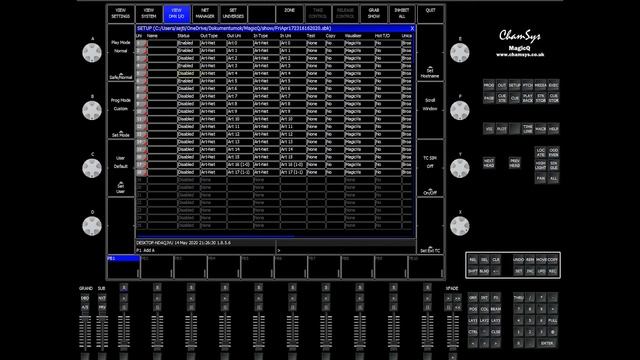Open the Net Manager soft button

point(205,13)
